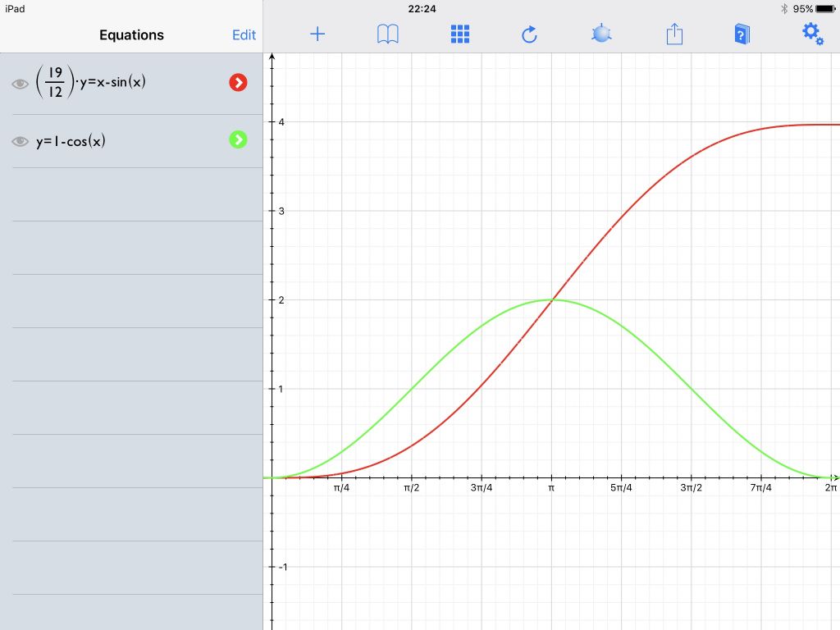840x630 pixels.
Task: Tap the π/2 axis label
Action: click(x=412, y=487)
